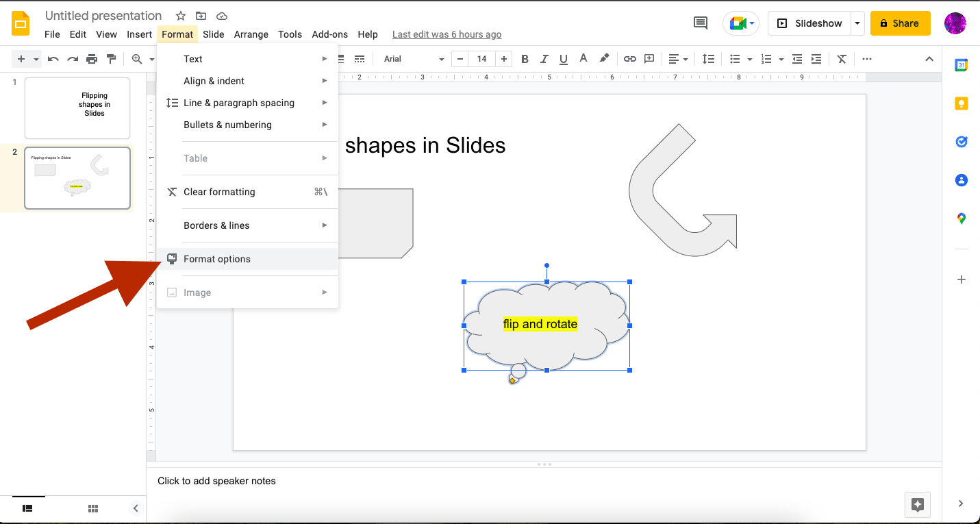This screenshot has height=524, width=980.
Task: Open the print icon
Action: pos(92,59)
